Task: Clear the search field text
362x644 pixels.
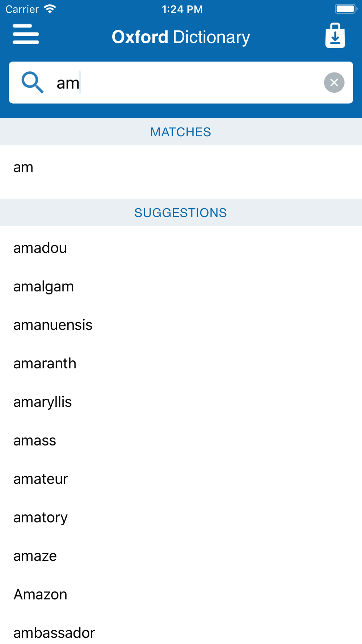Action: (x=334, y=83)
